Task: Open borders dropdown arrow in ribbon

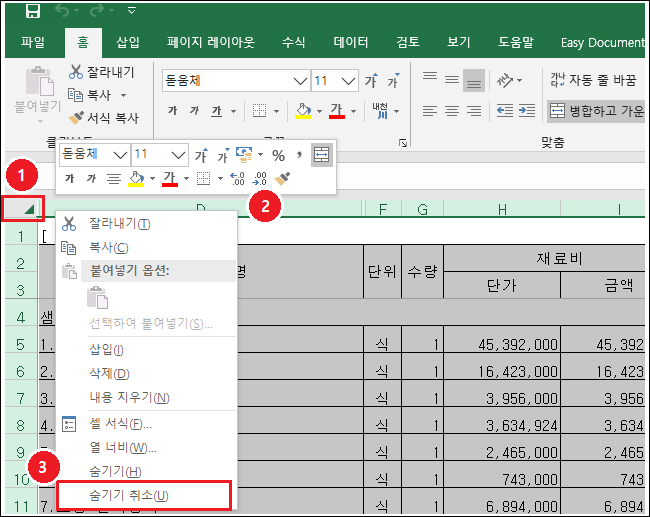Action: 276,111
